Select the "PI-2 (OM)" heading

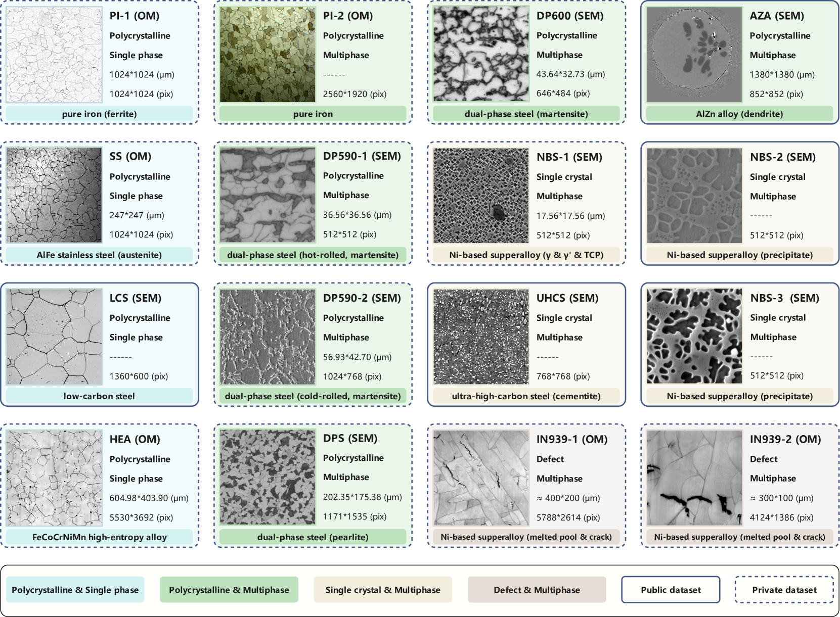(348, 16)
